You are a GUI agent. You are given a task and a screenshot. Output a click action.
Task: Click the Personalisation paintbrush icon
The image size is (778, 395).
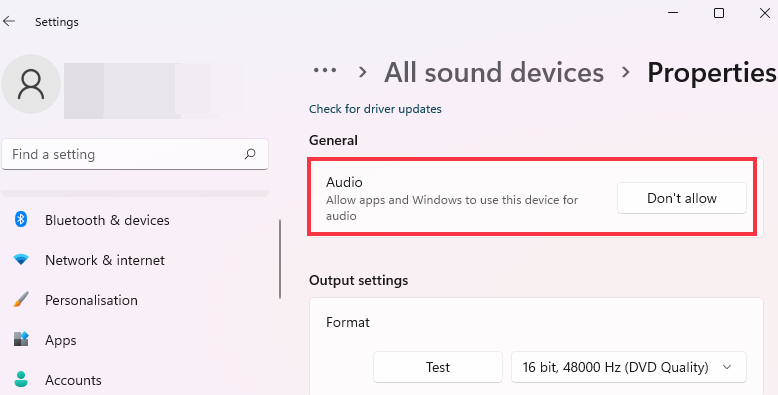tap(21, 299)
